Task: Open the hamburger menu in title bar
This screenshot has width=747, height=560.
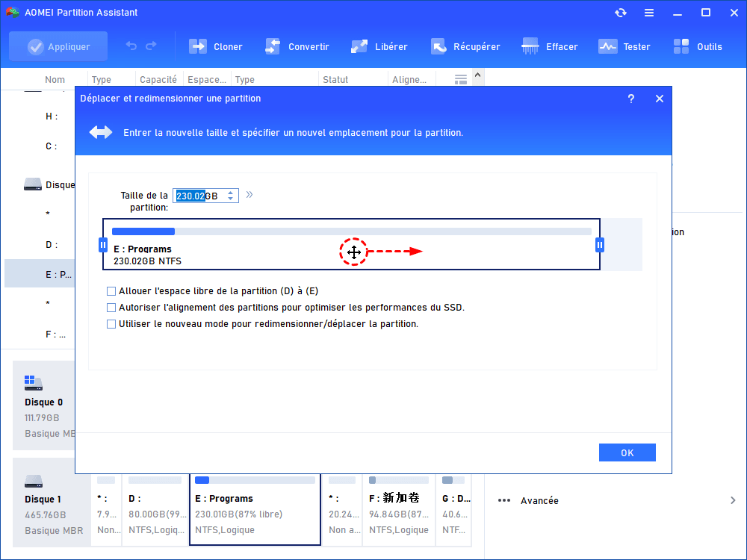Action: (649, 13)
